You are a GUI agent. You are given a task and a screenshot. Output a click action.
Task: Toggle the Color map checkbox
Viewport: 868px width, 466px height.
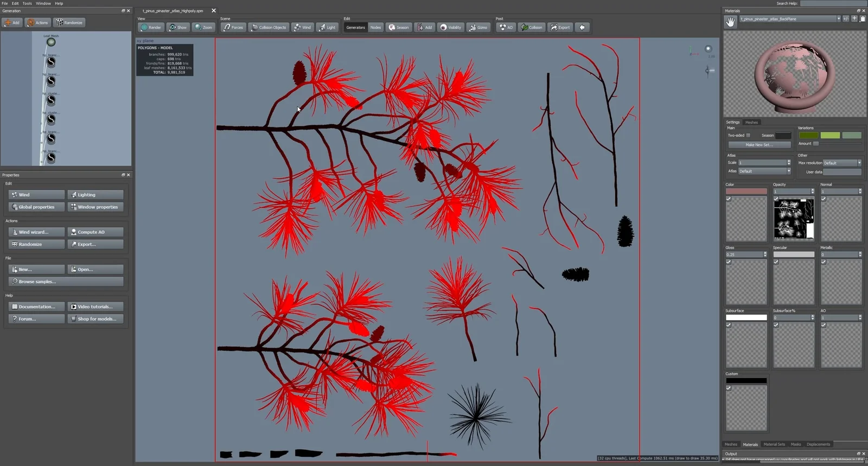(x=729, y=199)
